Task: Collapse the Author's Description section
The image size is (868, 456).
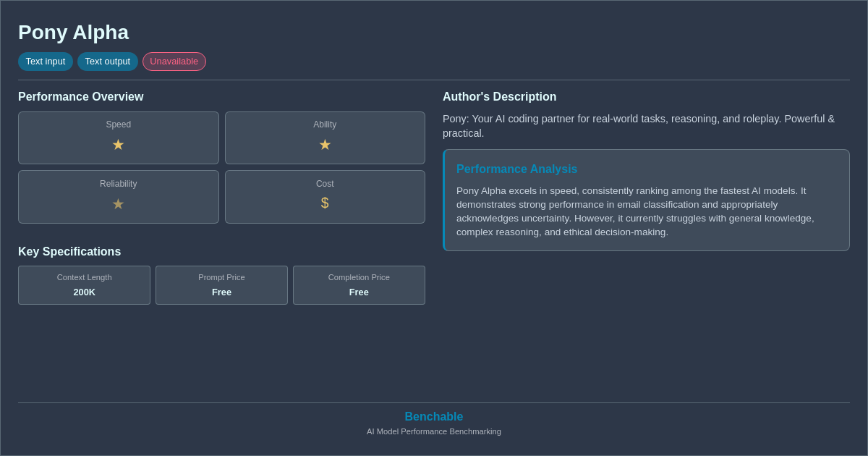Action: pyautogui.click(x=499, y=96)
